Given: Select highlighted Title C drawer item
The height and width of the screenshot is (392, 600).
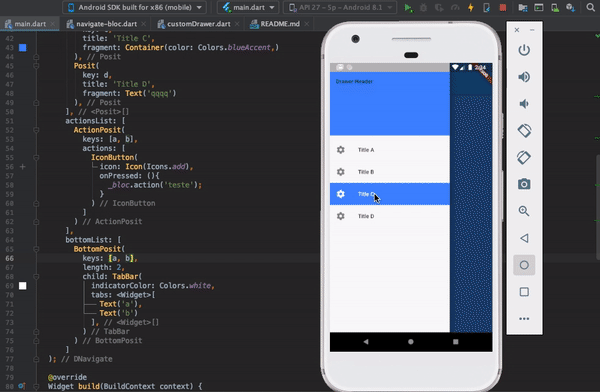Looking at the screenshot, I should point(390,194).
